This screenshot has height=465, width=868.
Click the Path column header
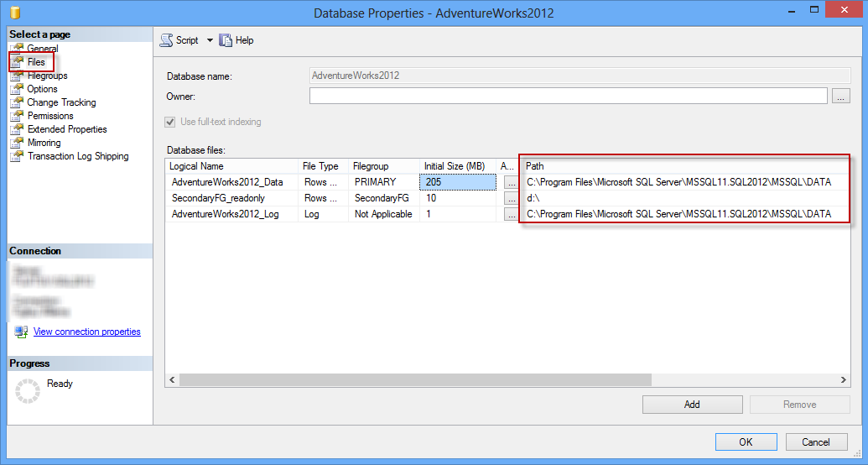(x=685, y=165)
